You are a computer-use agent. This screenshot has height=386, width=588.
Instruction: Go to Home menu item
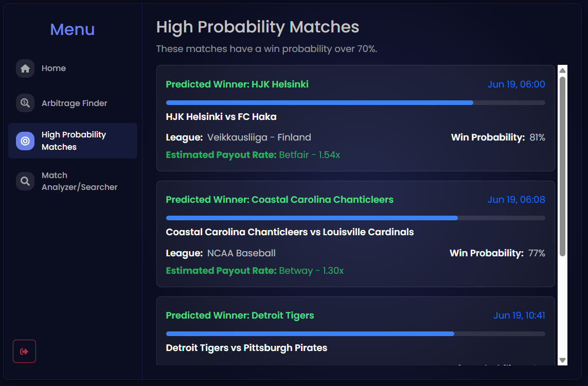pos(73,68)
